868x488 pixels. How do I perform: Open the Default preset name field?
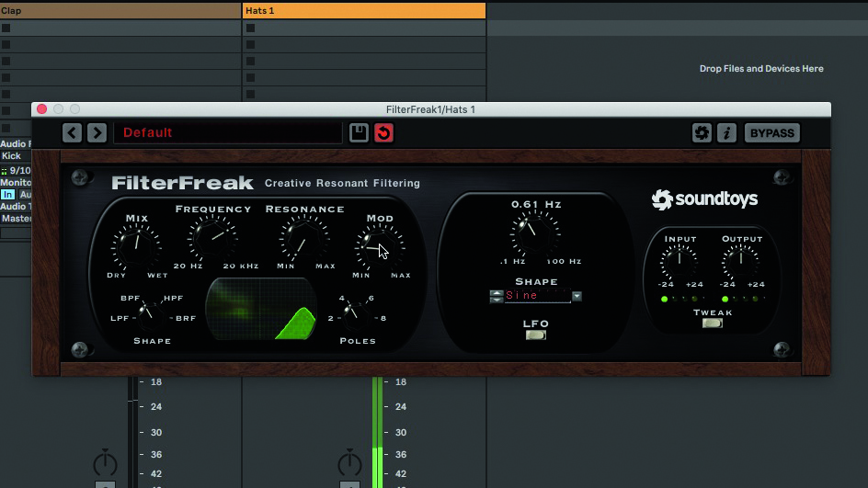(227, 132)
